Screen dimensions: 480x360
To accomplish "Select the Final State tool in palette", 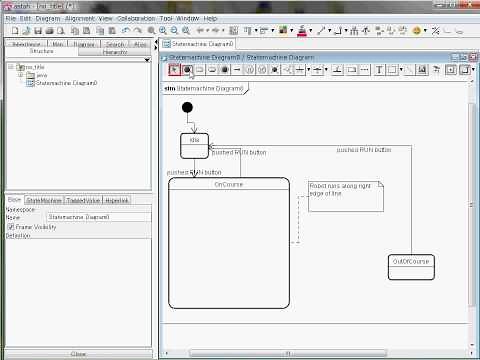I will [x=224, y=70].
